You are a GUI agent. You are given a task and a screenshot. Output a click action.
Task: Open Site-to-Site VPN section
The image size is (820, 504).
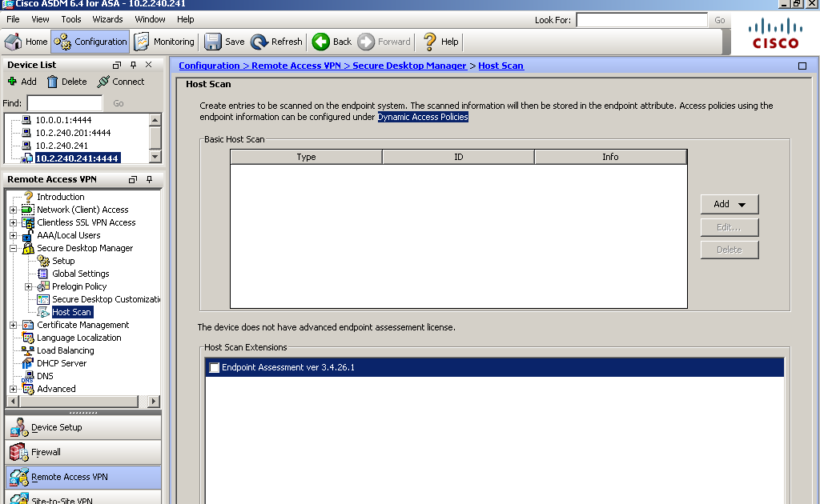(83, 498)
